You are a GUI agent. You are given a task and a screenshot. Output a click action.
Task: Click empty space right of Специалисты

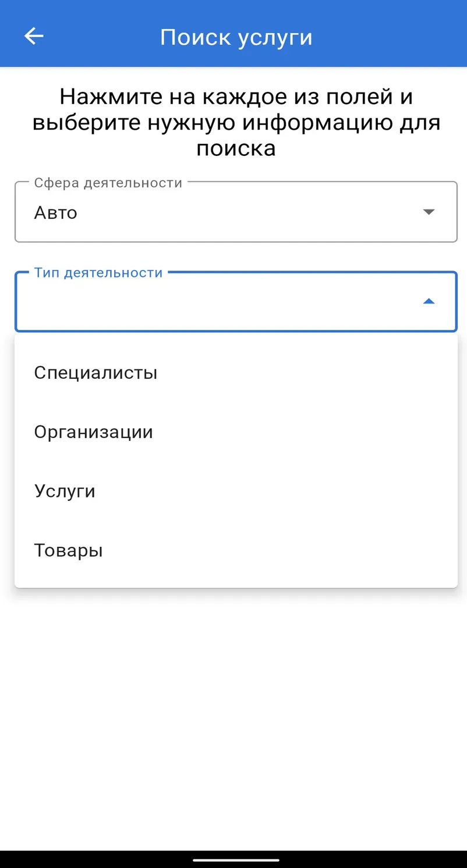point(307,372)
